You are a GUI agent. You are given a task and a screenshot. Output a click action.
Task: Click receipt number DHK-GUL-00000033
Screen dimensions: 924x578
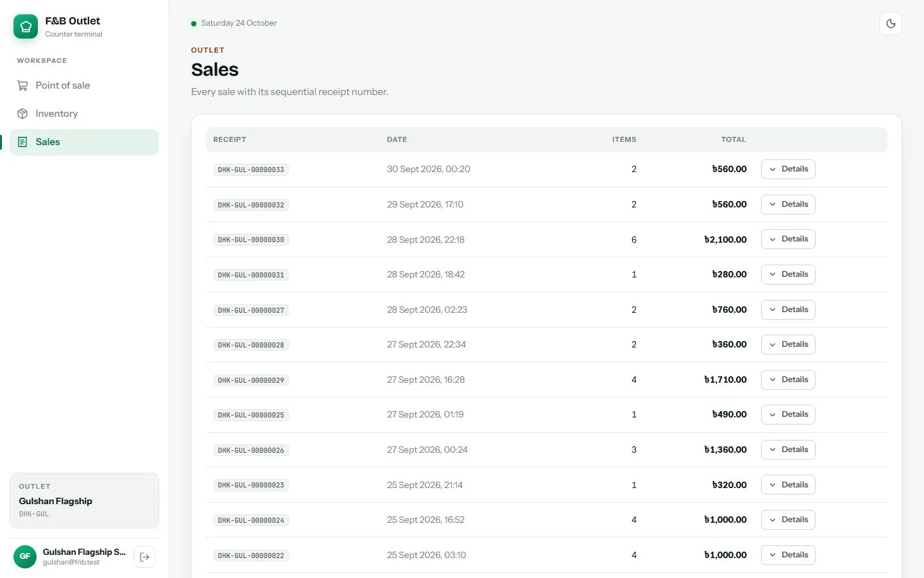coord(251,170)
